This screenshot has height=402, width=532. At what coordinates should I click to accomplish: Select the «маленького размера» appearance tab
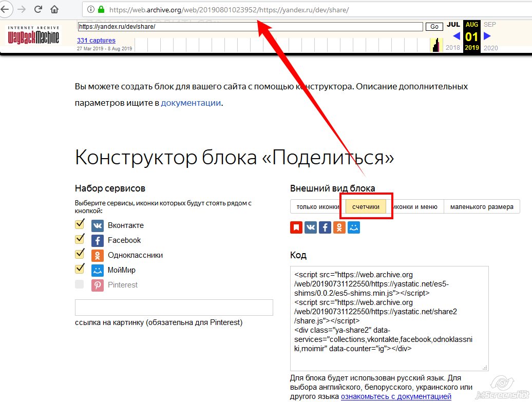(482, 206)
